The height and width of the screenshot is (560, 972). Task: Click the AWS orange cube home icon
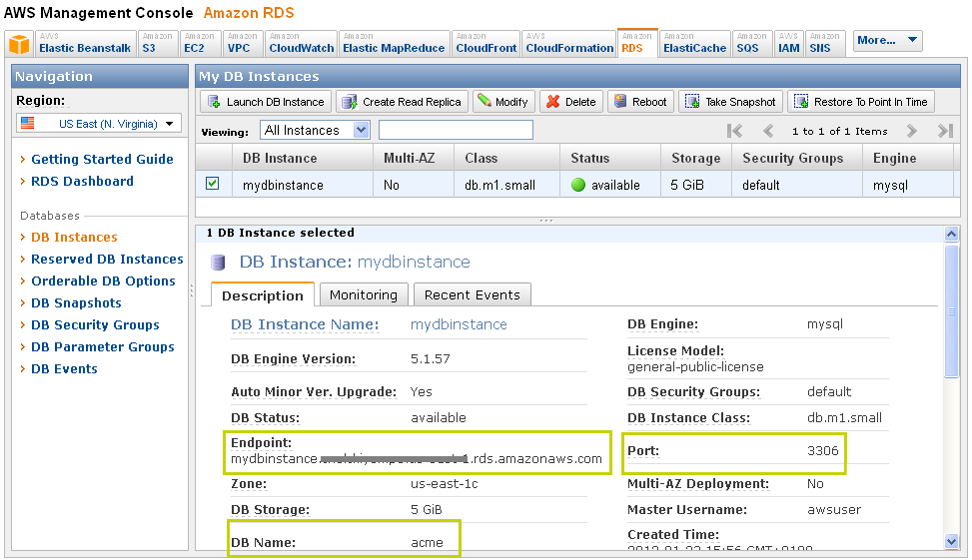coord(19,45)
